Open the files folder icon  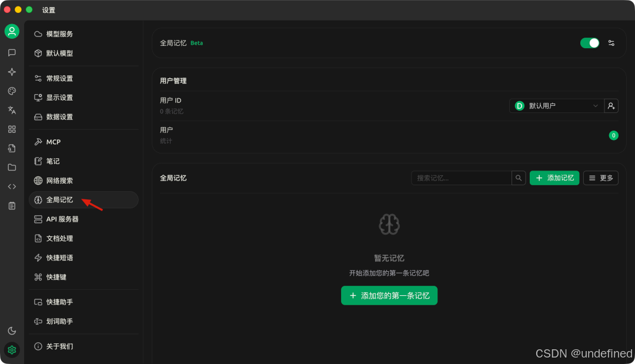click(x=12, y=167)
